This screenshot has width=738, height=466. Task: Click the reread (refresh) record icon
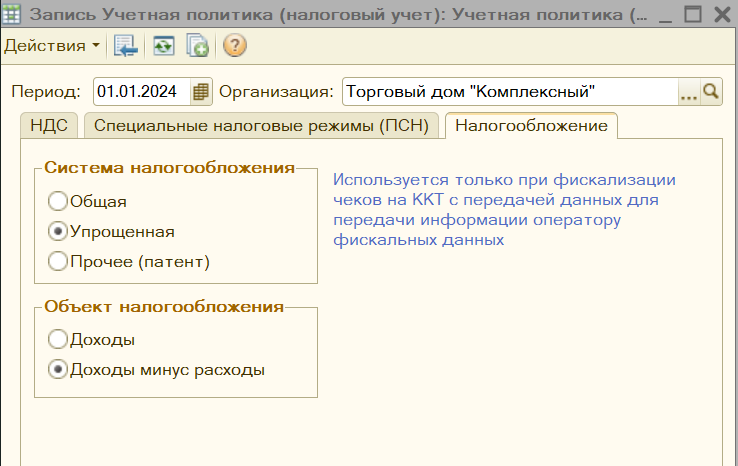point(163,46)
